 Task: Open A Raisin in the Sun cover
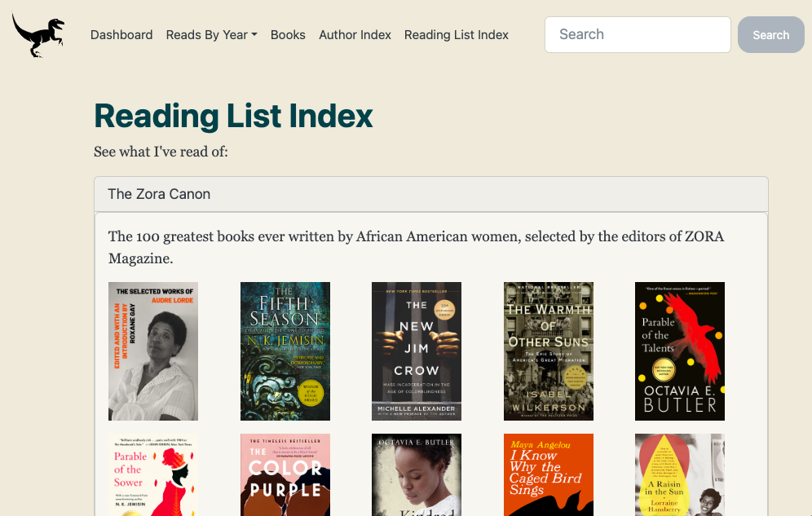[x=680, y=474]
